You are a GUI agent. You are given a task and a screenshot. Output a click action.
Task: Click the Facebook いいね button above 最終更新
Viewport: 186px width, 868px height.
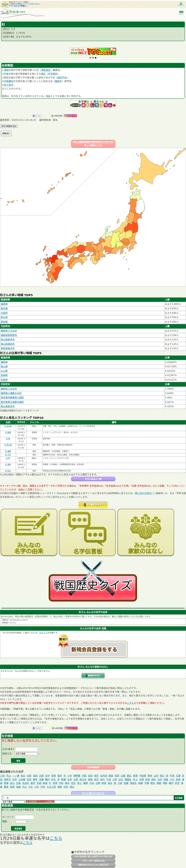point(37,116)
